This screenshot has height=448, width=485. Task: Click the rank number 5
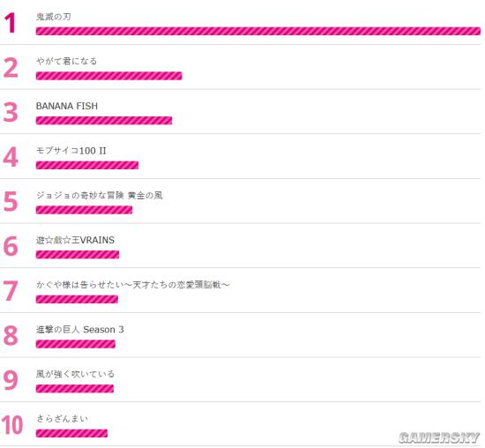[11, 201]
